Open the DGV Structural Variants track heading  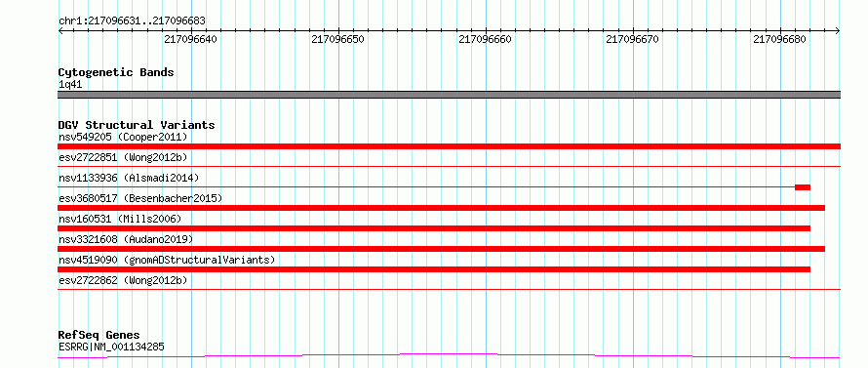pos(137,125)
